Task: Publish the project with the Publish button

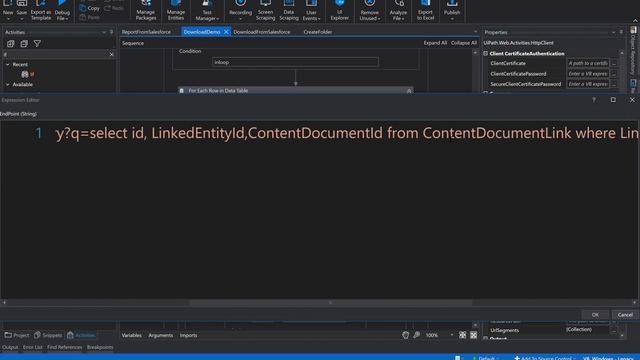Action: pyautogui.click(x=452, y=11)
